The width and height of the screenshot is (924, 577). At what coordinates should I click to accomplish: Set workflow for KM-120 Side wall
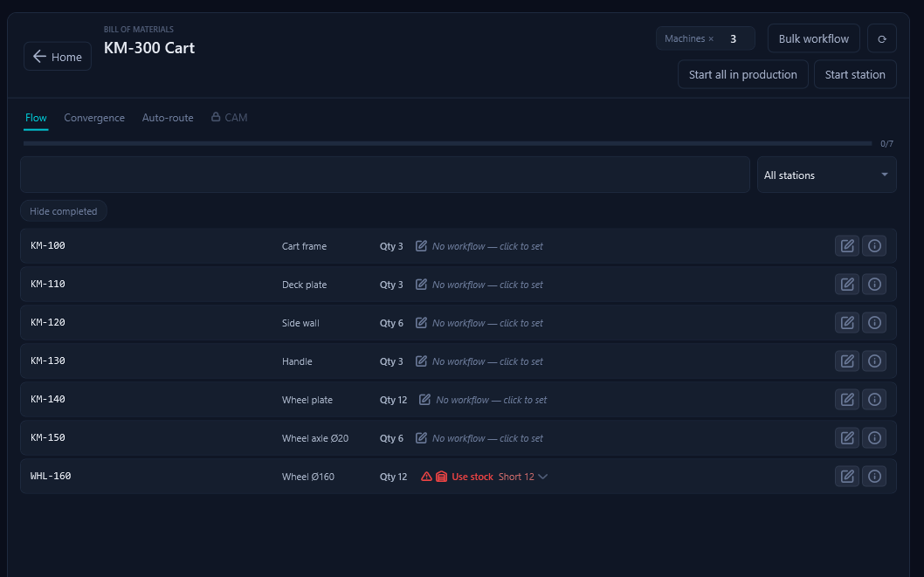point(479,323)
